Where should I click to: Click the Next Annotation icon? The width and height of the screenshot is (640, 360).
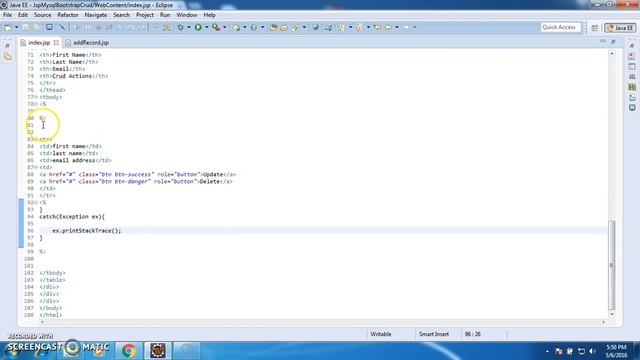pos(341,27)
